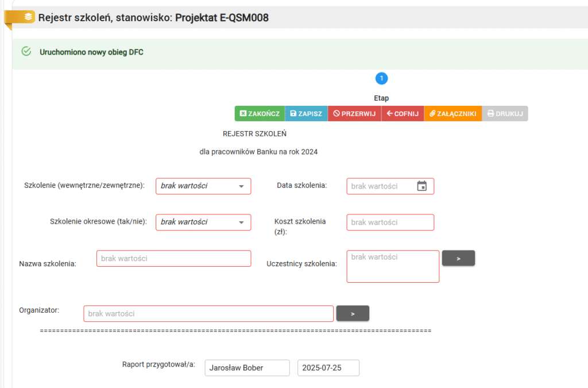
Task: Abort the process with PRZERWIJ
Action: click(354, 114)
